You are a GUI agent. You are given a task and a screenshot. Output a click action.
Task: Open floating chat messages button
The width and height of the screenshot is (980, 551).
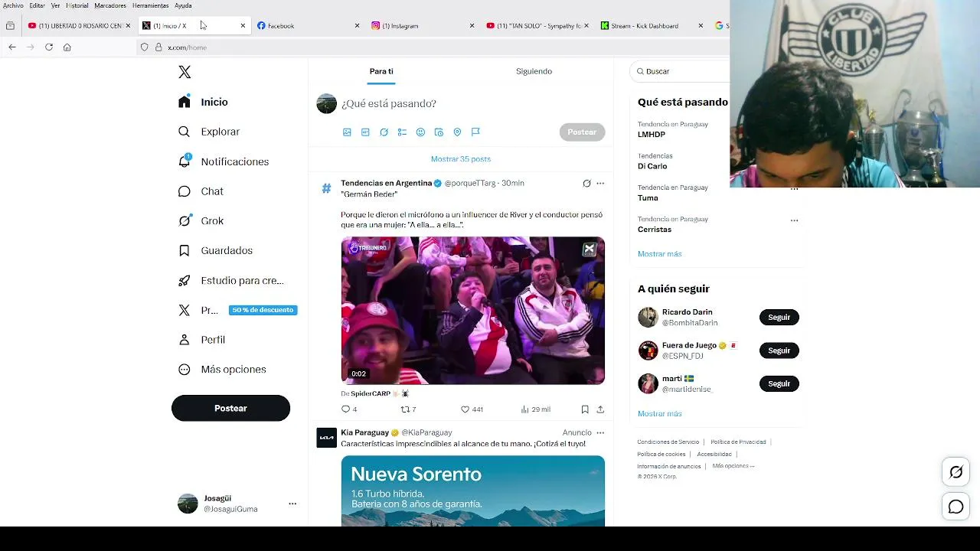[x=956, y=507]
